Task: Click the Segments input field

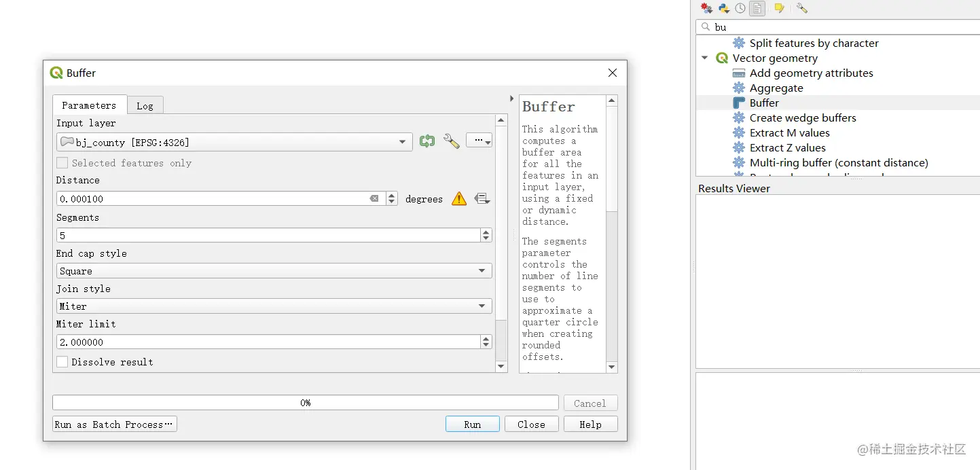Action: point(268,235)
